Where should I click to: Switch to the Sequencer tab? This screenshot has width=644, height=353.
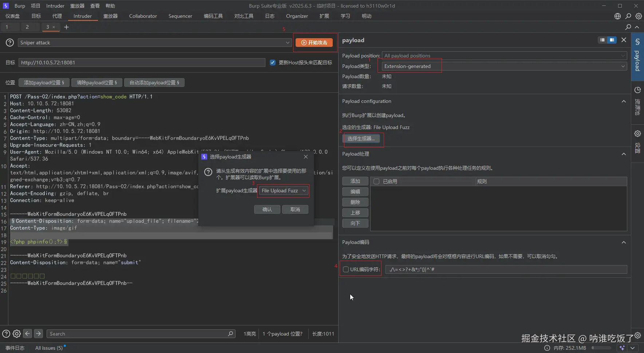click(x=180, y=16)
